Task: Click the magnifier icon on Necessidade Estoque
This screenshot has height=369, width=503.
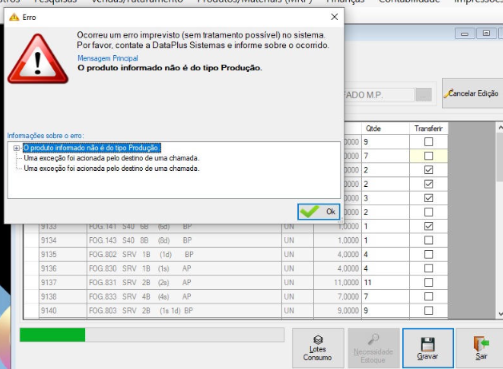Action: pyautogui.click(x=373, y=339)
